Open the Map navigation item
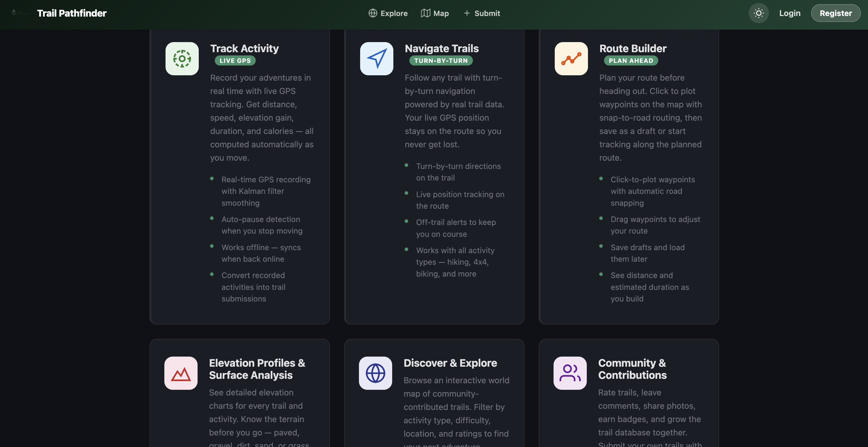Screen dimensions: 868x447 pos(435,13)
